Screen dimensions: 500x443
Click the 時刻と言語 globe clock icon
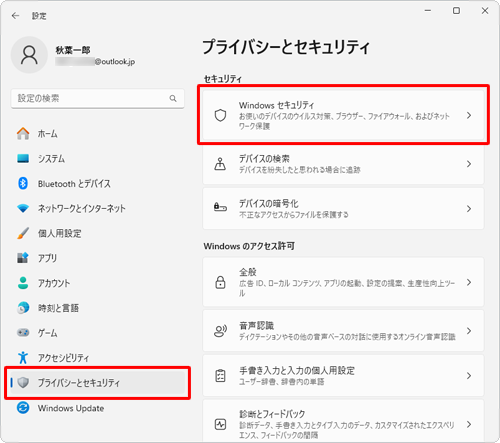(23, 308)
